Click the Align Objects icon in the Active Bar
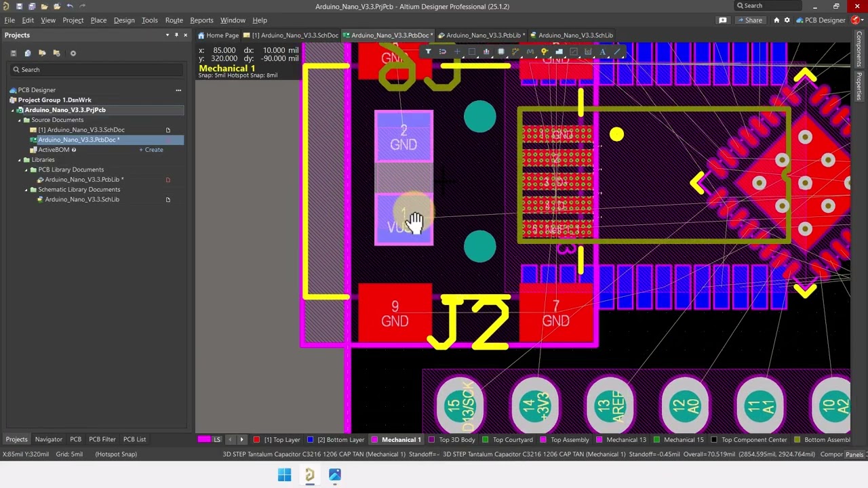 click(x=486, y=52)
